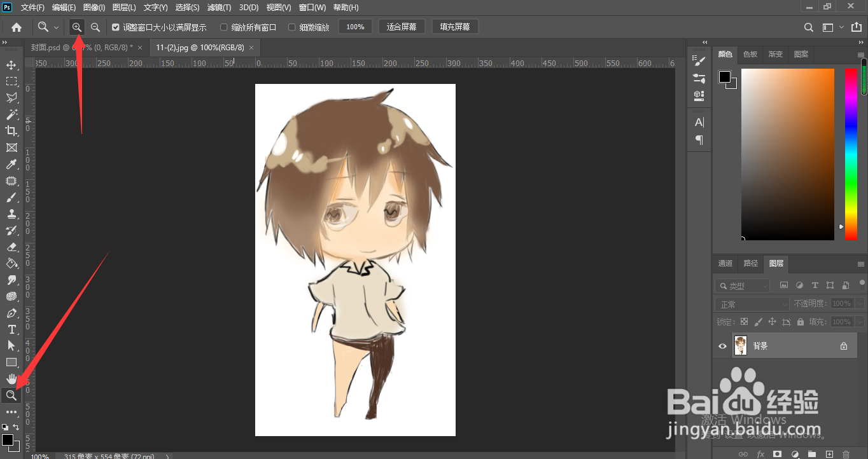
Task: Open the 图层(L) menu
Action: [124, 8]
